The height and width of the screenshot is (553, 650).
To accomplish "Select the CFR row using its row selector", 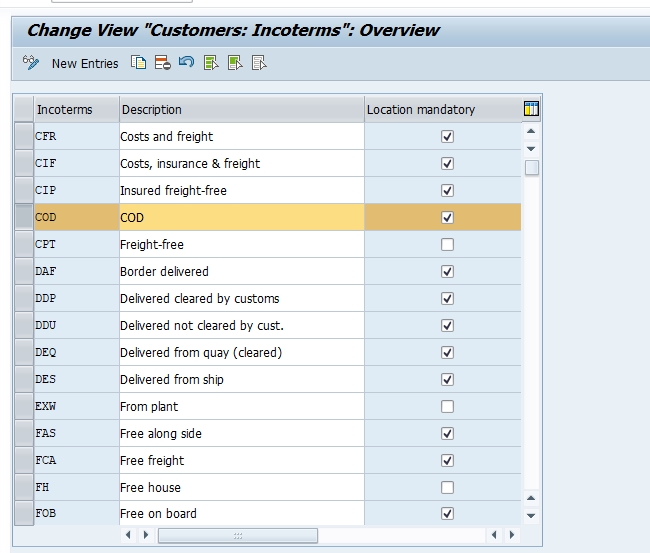I will (24, 136).
